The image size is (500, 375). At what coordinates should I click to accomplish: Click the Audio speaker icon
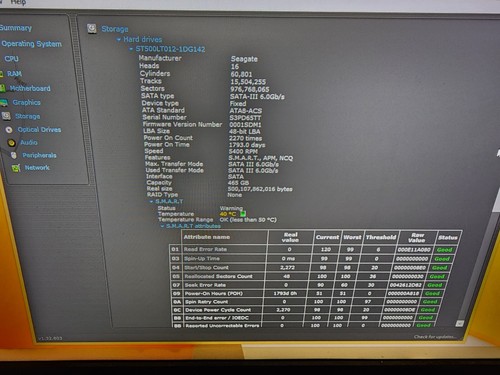(x=12, y=143)
